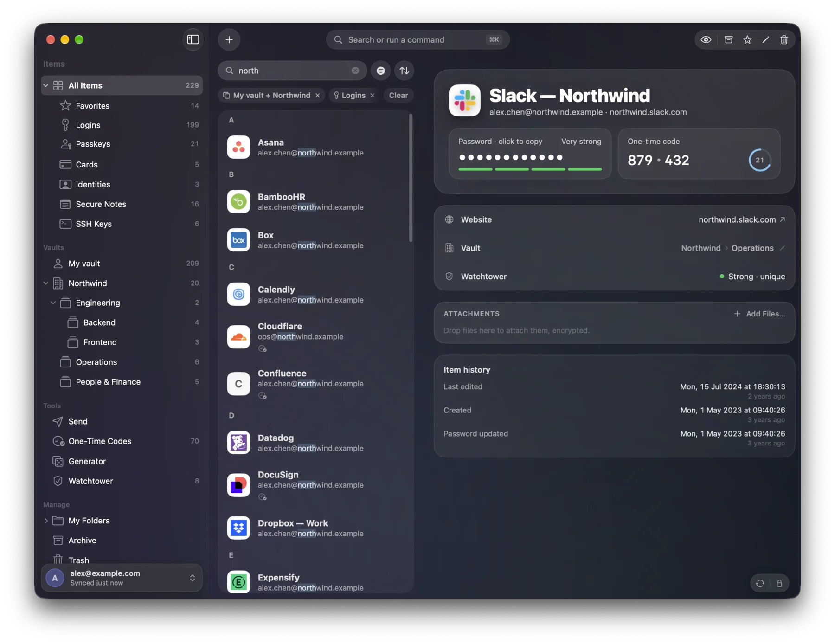The image size is (835, 644).
Task: Click the password strength bar
Action: (530, 169)
